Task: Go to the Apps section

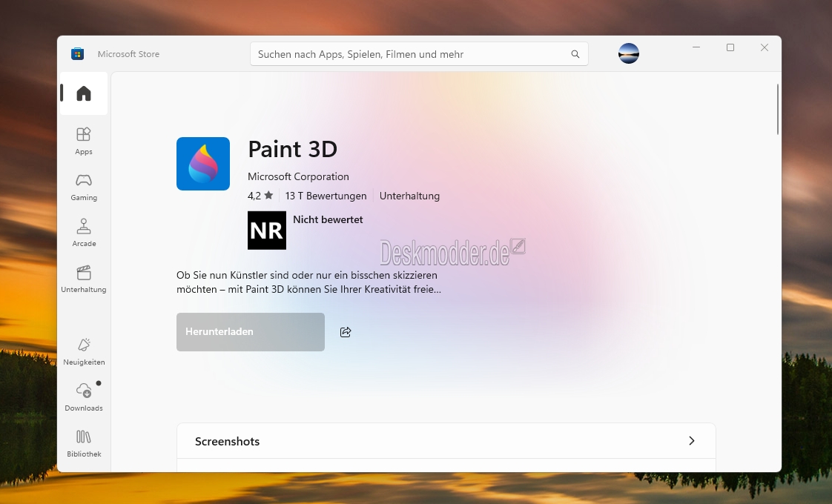Action: point(84,141)
